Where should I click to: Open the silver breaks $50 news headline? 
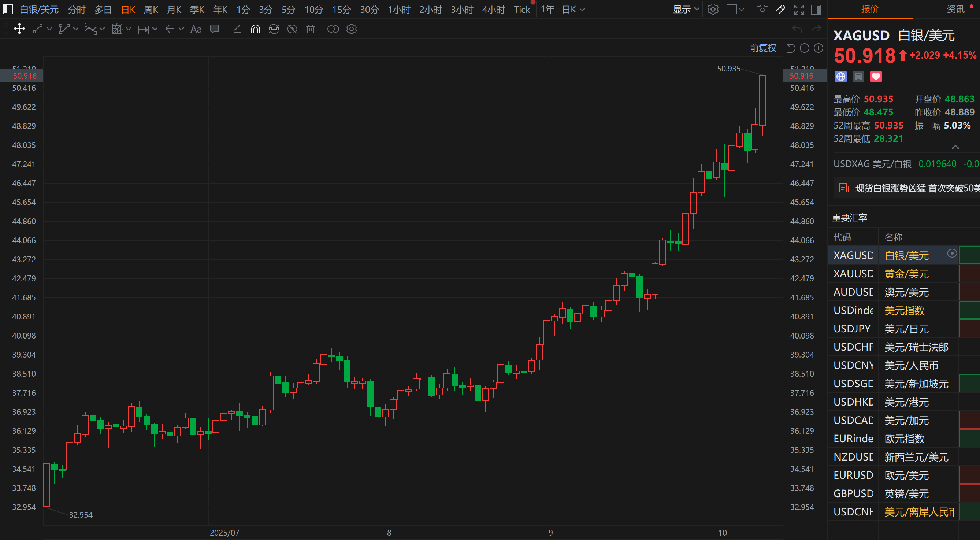tap(913, 188)
